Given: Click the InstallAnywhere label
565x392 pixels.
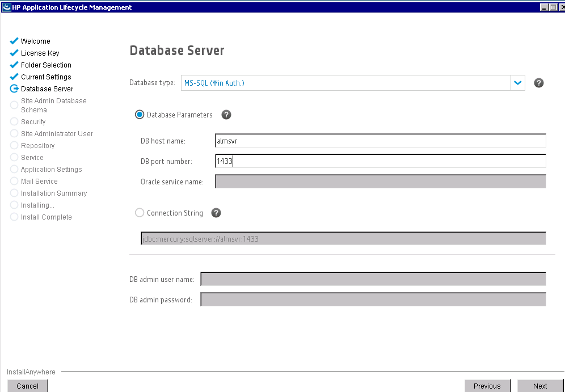Looking at the screenshot, I should click(31, 372).
